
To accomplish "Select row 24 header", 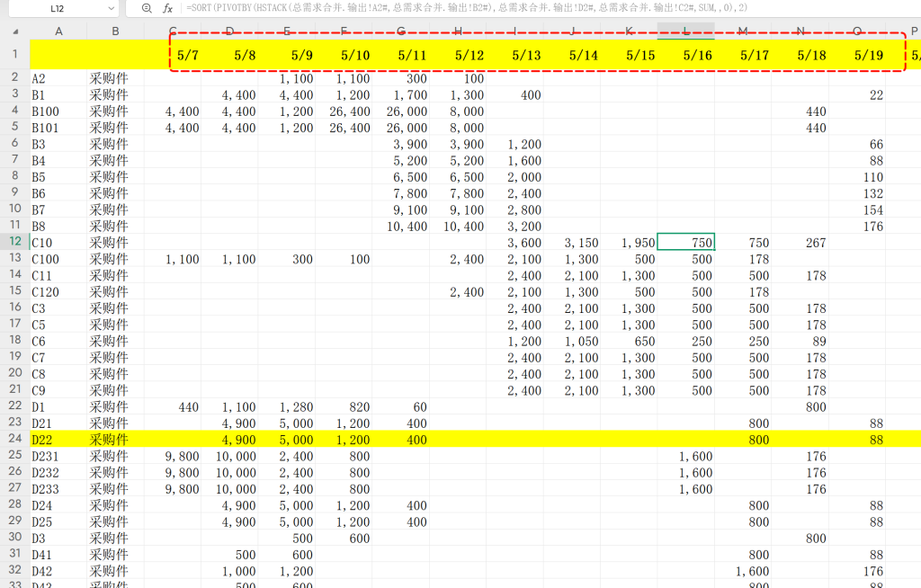I will point(14,438).
